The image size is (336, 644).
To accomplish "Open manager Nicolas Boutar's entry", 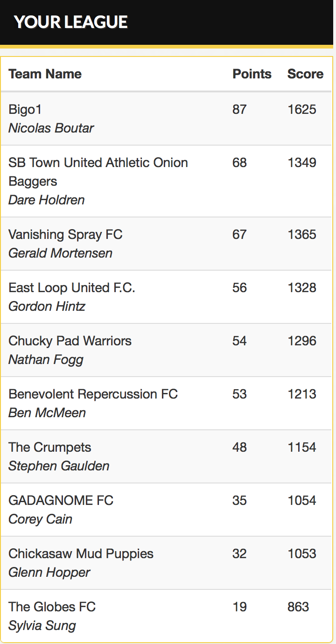I will 51,128.
